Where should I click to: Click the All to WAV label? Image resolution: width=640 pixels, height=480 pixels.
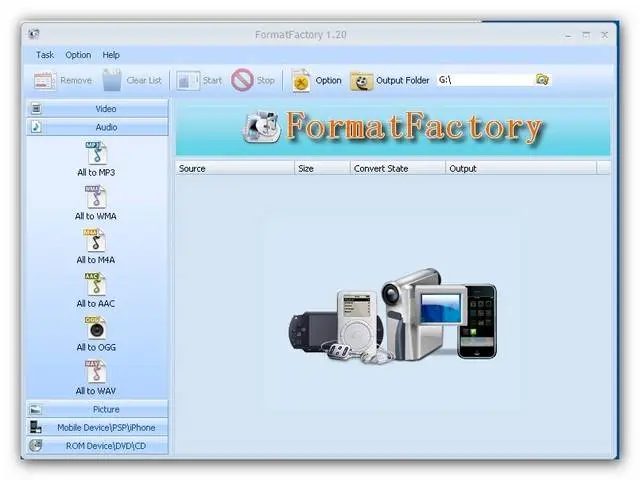coord(96,391)
